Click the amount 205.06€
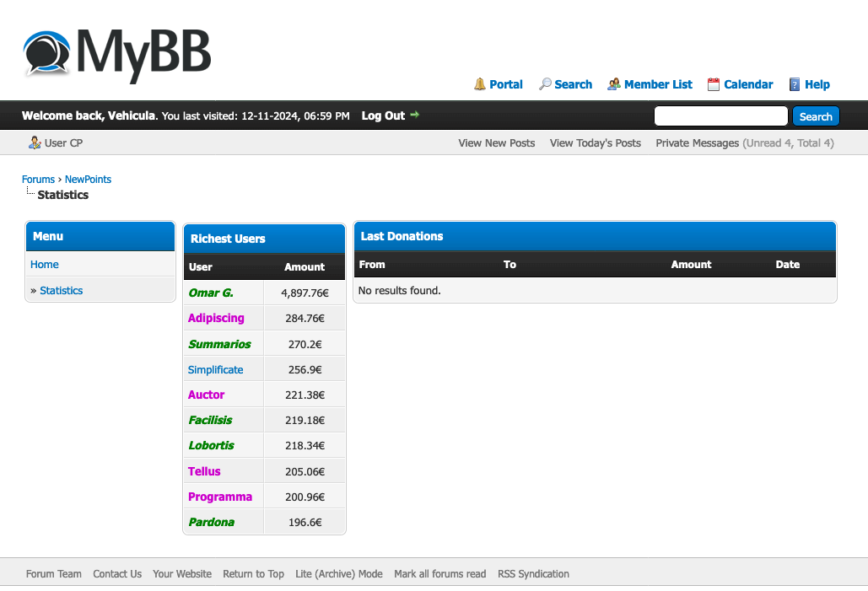This screenshot has height=591, width=868. pyautogui.click(x=305, y=471)
